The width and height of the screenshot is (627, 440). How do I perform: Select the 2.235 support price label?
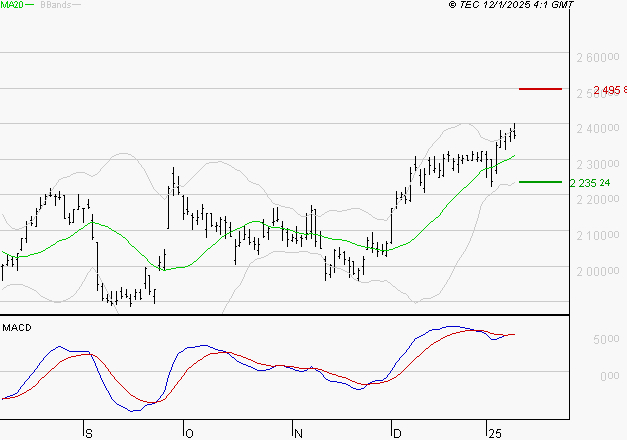click(590, 183)
